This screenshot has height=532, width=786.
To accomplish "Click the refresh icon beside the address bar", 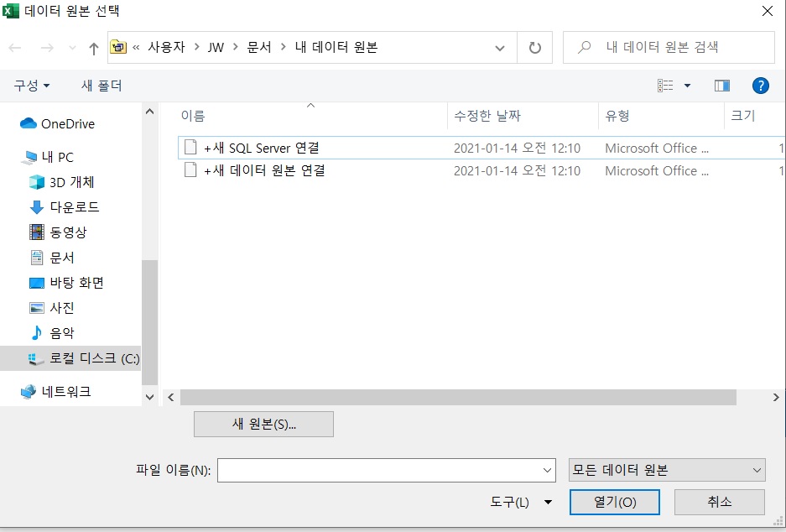I will click(x=534, y=48).
